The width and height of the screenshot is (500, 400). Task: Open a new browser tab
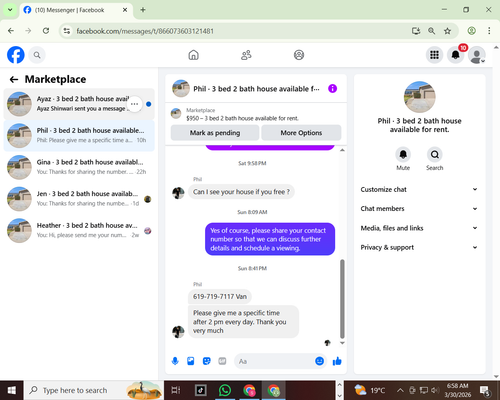tap(143, 10)
